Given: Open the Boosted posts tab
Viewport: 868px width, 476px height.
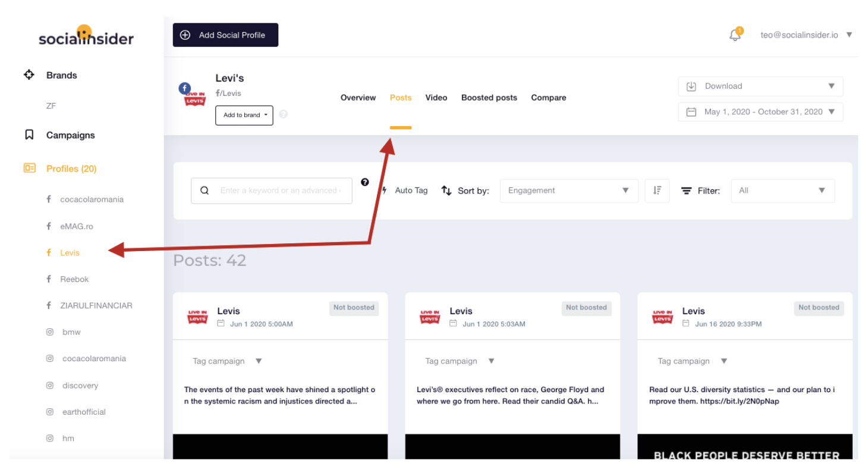Looking at the screenshot, I should [x=489, y=98].
